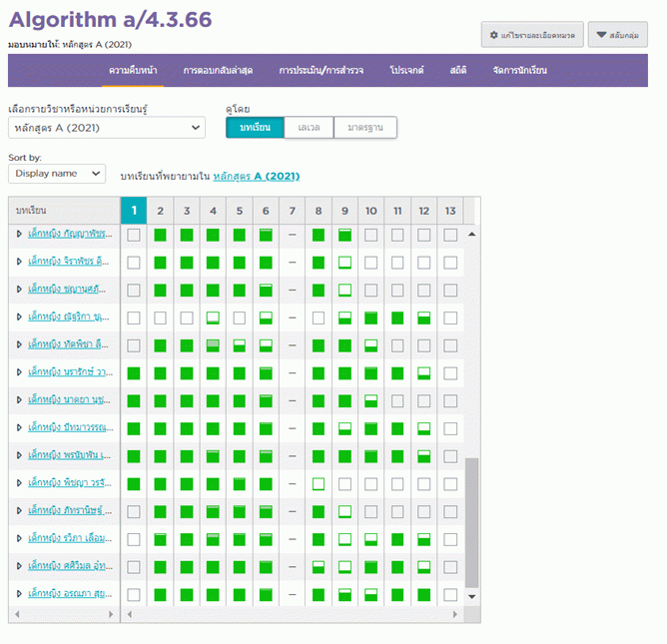Expand the row for เด็กหญิง จิราพัชร
This screenshot has width=667, height=644.
tap(19, 262)
